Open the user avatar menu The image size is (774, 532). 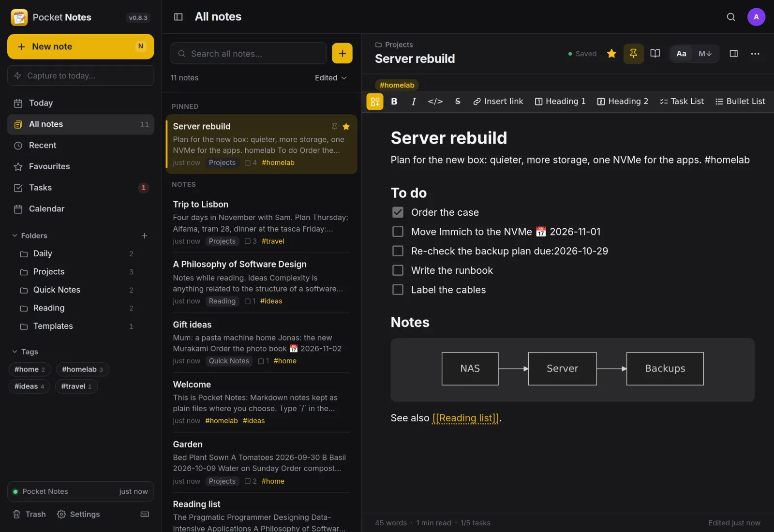pyautogui.click(x=756, y=17)
